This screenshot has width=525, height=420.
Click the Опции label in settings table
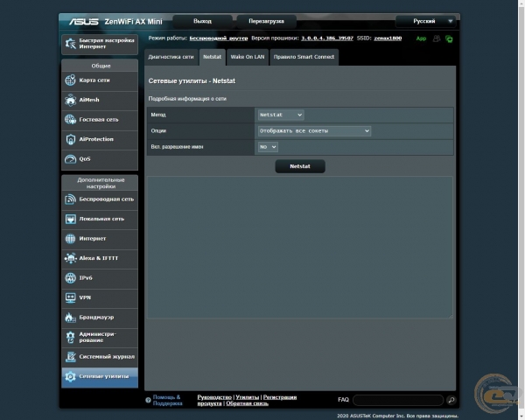[158, 131]
